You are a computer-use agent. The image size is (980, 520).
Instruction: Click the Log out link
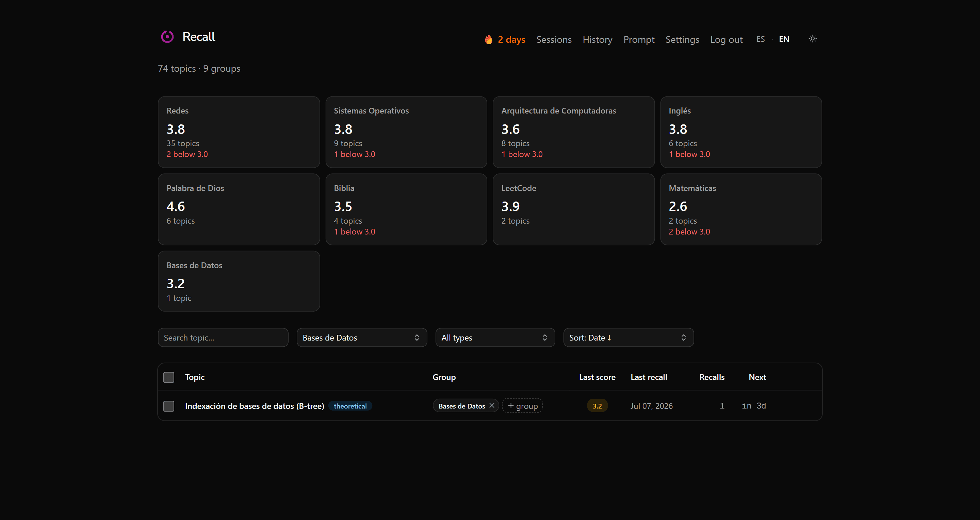(726, 39)
